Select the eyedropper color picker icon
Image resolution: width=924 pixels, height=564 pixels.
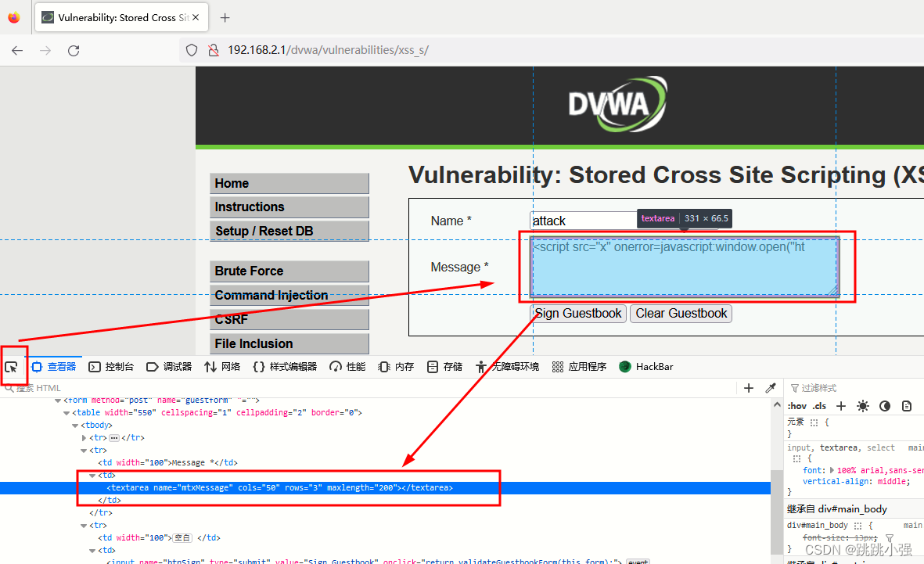[770, 388]
